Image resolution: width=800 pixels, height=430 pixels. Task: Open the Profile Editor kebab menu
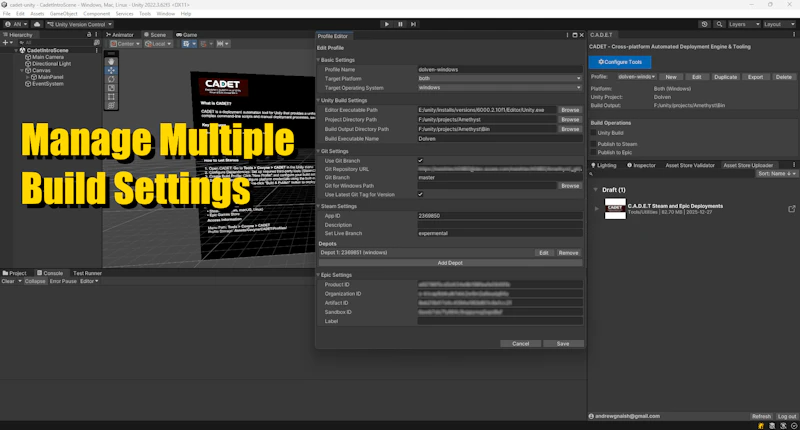(x=567, y=35)
